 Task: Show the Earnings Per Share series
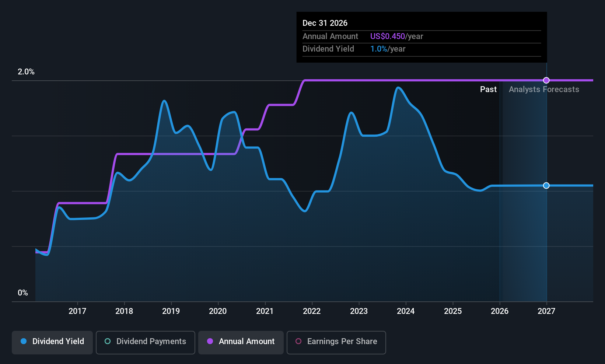point(336,342)
